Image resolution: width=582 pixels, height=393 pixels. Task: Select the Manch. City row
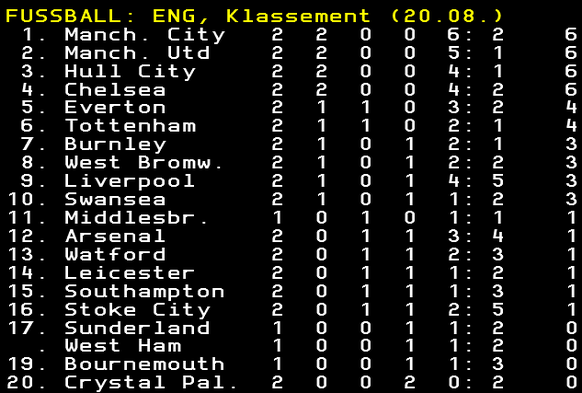(291, 35)
